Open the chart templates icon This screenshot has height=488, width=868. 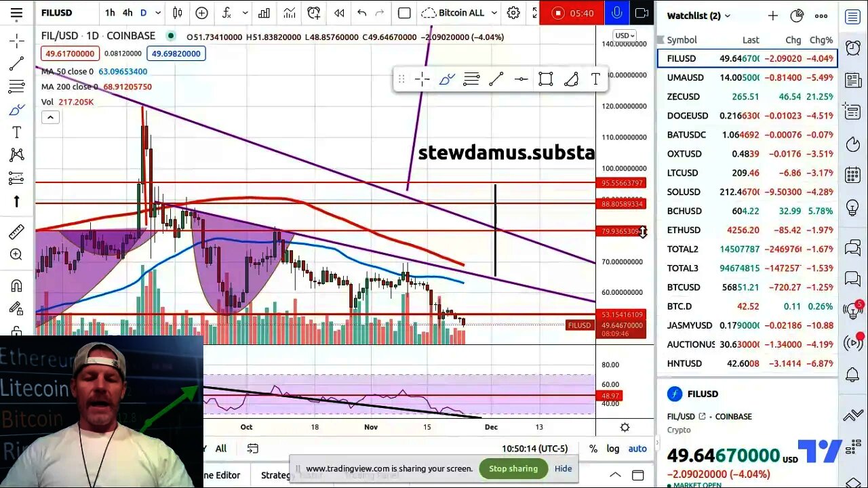pyautogui.click(x=289, y=13)
